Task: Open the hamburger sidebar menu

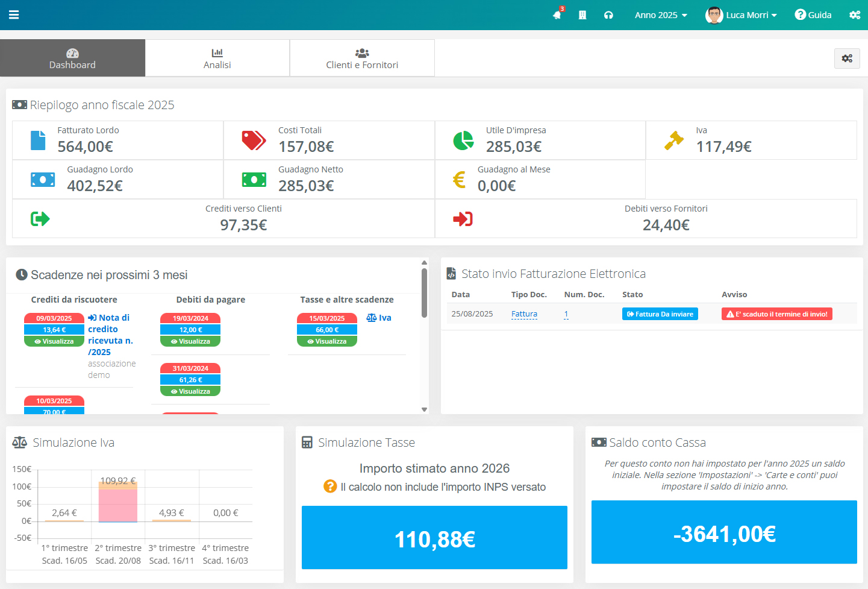Action: click(14, 14)
